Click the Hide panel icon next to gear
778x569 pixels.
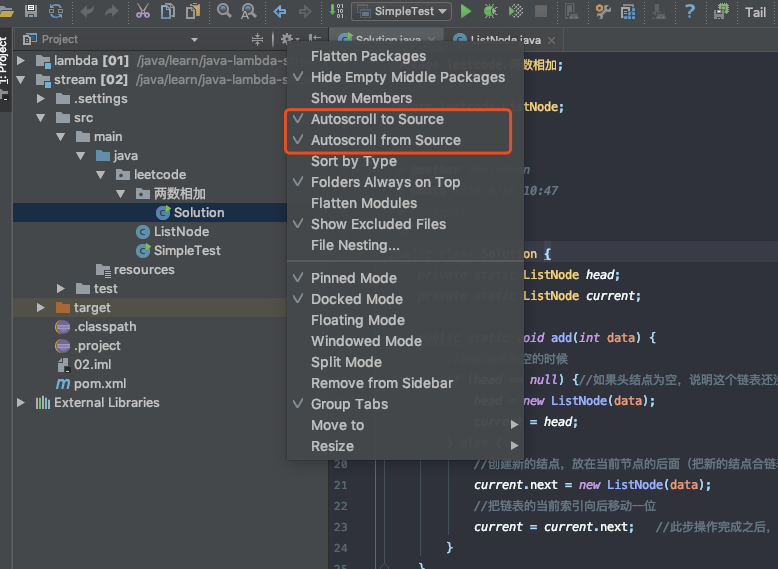[315, 39]
